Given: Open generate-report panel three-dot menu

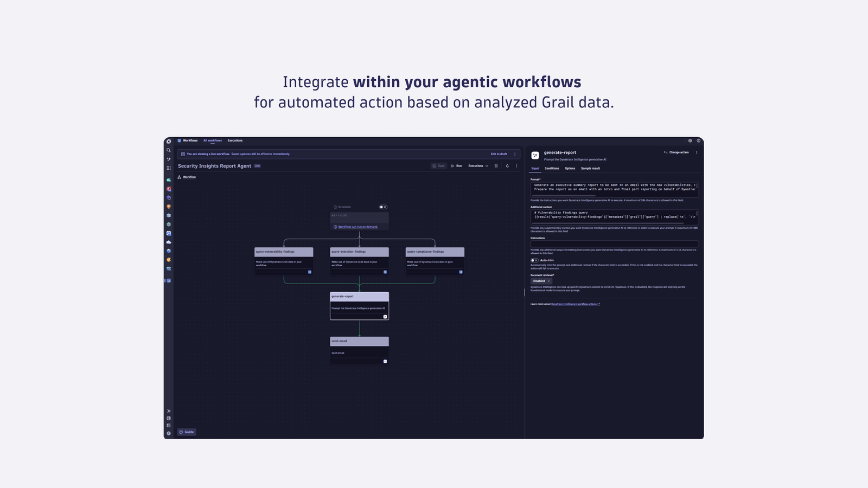Looking at the screenshot, I should [697, 152].
